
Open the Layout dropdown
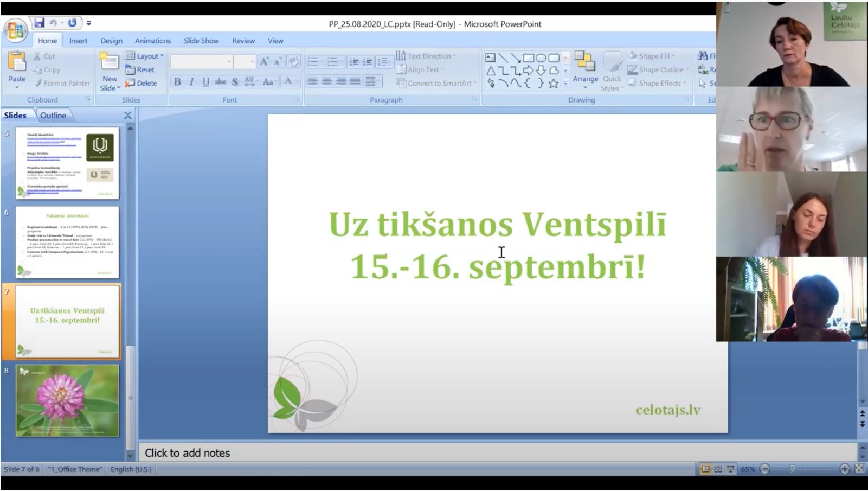pos(144,56)
